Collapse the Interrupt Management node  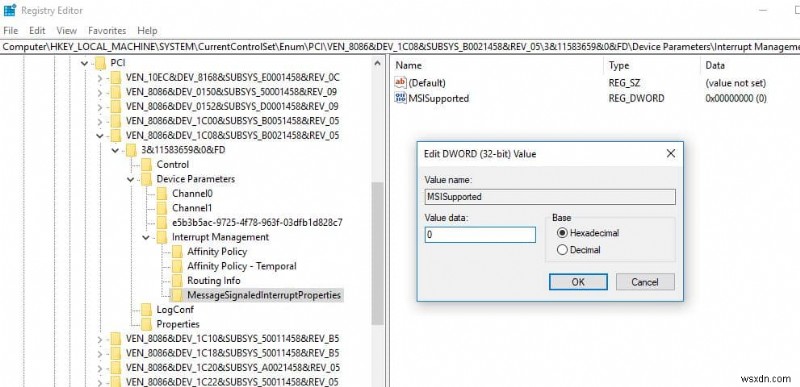(x=146, y=238)
